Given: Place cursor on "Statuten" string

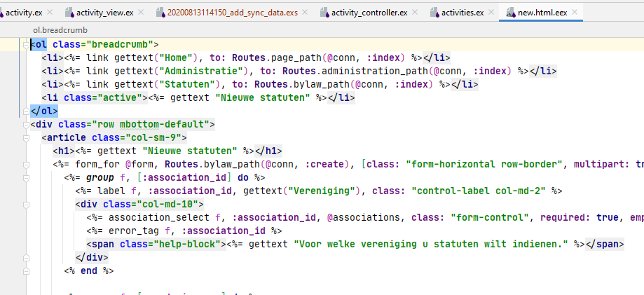Looking at the screenshot, I should [190, 84].
